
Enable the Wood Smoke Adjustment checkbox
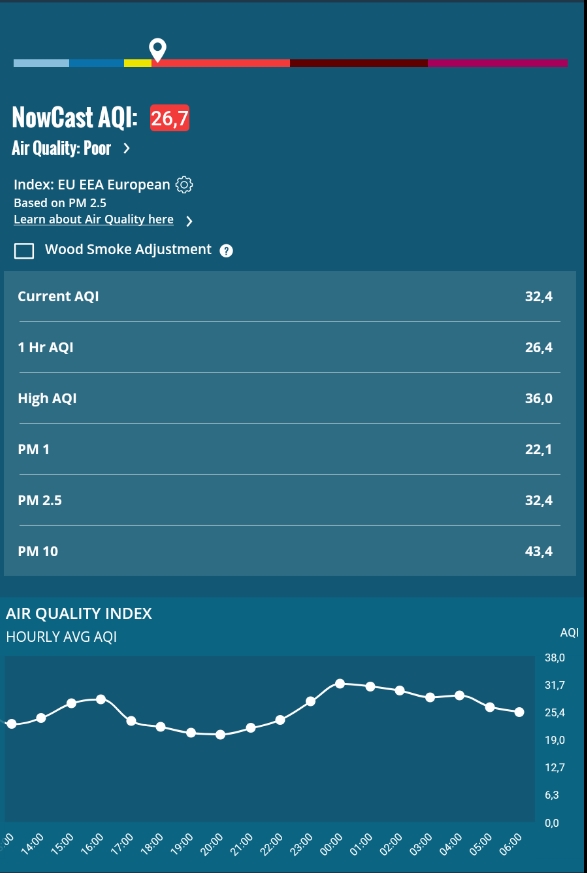pos(24,251)
